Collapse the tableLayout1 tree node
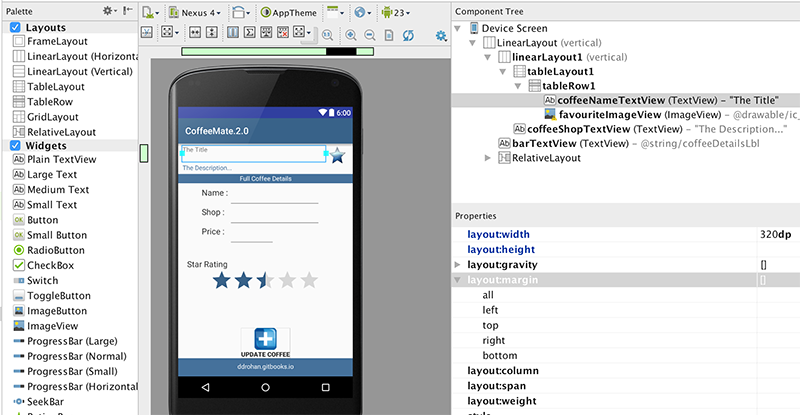Screen dimensions: 800x415 point(503,71)
